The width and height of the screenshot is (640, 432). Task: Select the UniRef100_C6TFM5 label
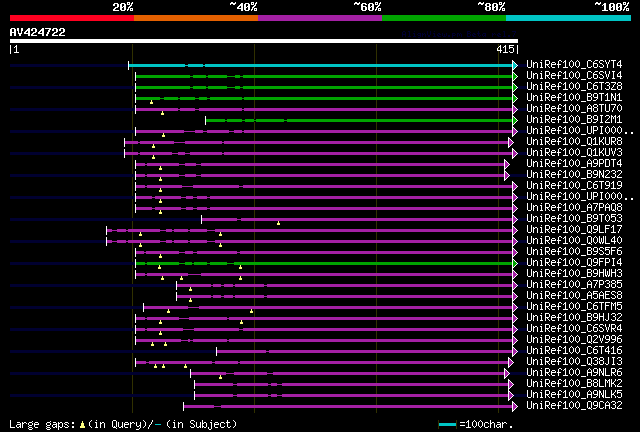click(574, 307)
